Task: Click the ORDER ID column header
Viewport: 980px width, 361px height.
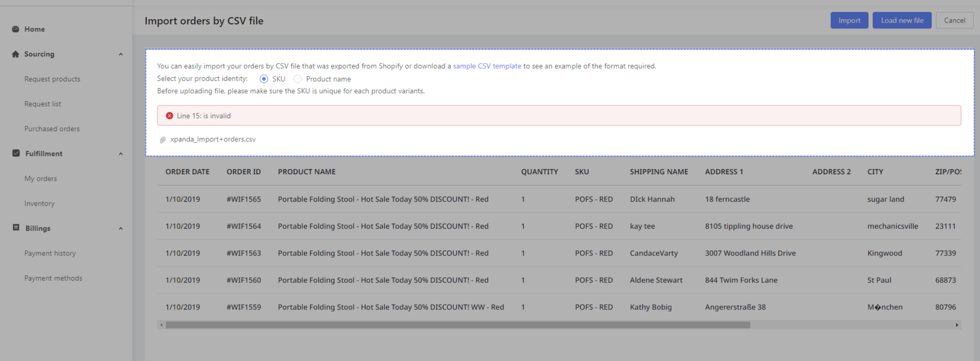Action: coord(244,172)
